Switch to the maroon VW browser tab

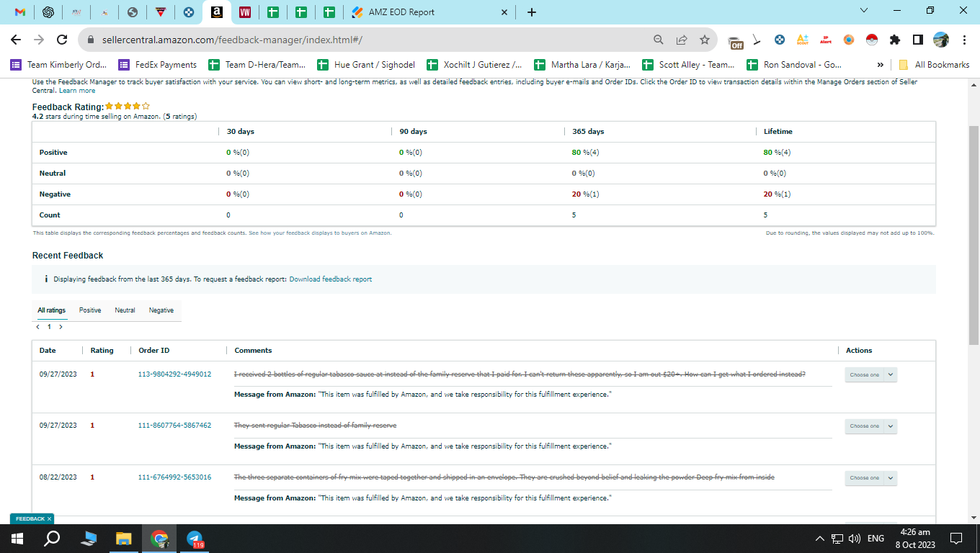pyautogui.click(x=244, y=12)
